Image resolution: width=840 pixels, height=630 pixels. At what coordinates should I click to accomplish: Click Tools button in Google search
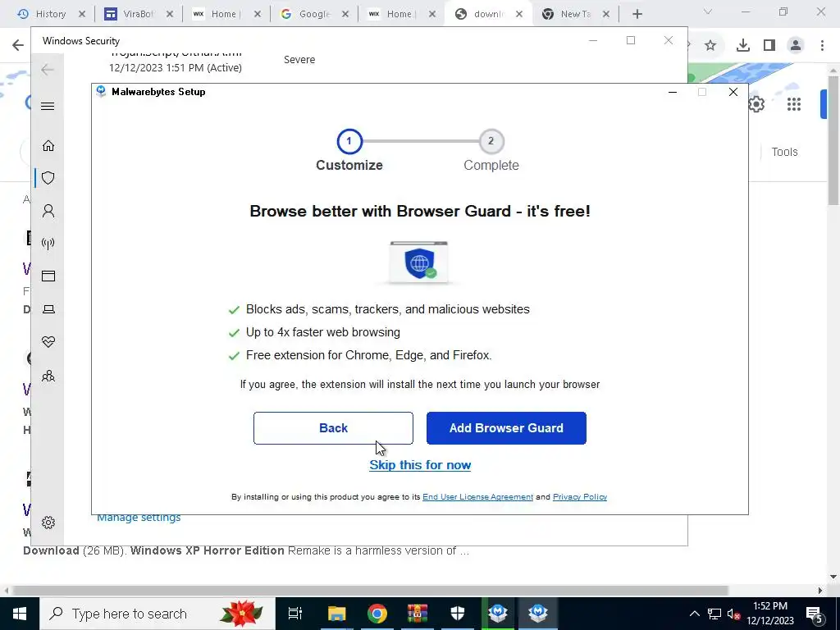click(784, 152)
